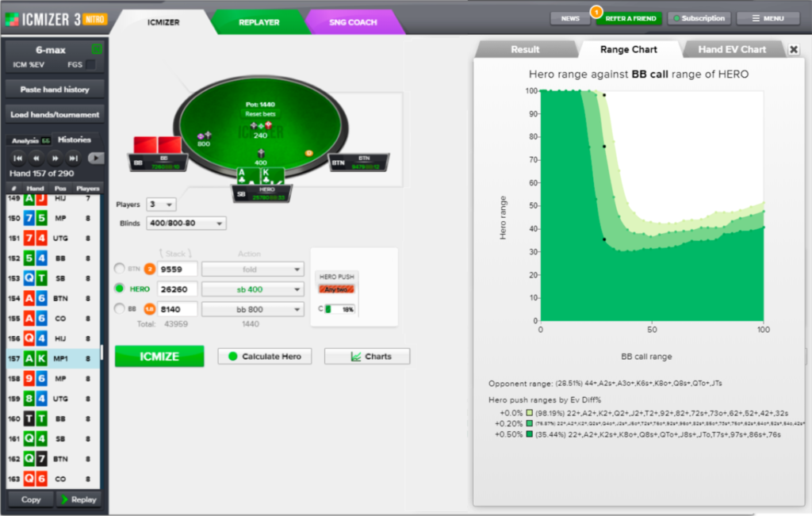The height and width of the screenshot is (516, 812).
Task: Click the BTN stack field 9559
Action: click(x=177, y=269)
